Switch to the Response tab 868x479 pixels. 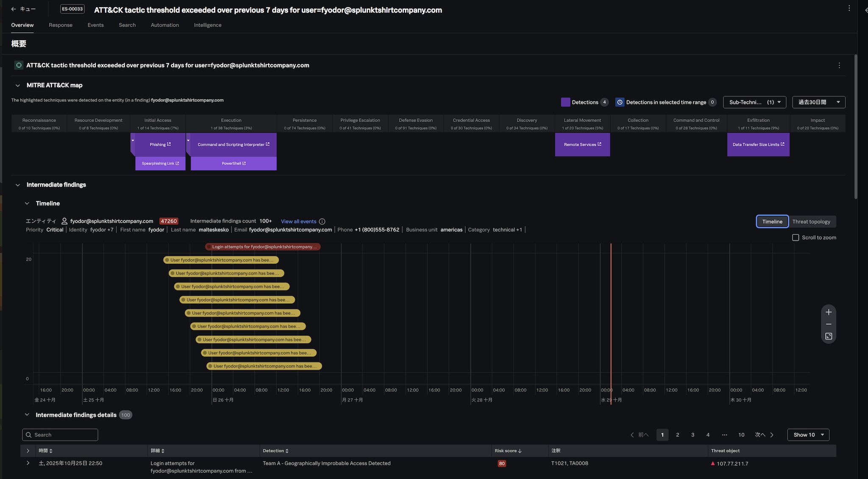pyautogui.click(x=61, y=25)
